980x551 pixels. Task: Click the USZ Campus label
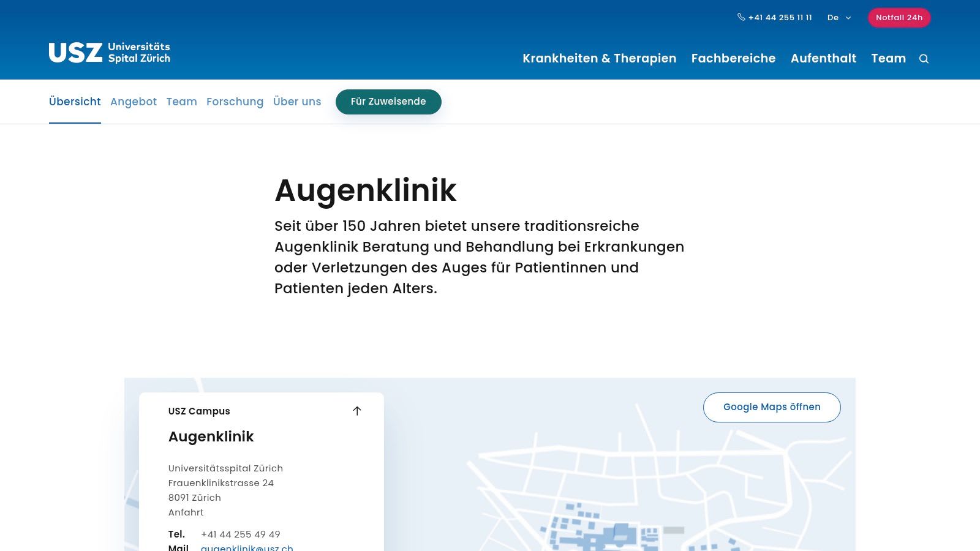pos(199,411)
